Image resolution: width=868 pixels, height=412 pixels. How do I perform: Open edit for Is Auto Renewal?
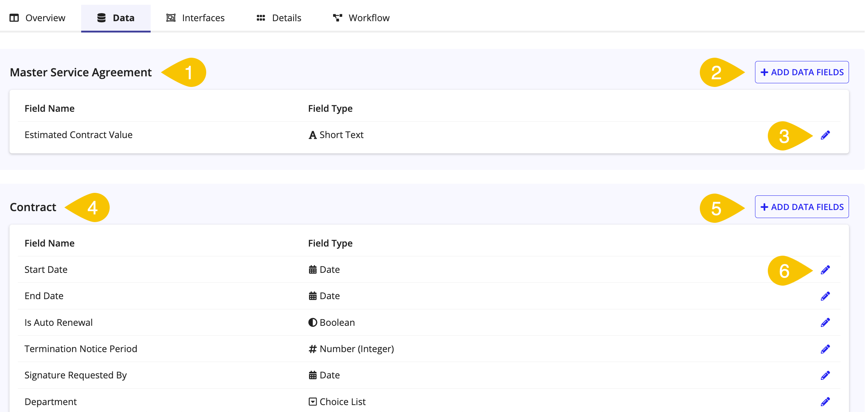tap(825, 323)
